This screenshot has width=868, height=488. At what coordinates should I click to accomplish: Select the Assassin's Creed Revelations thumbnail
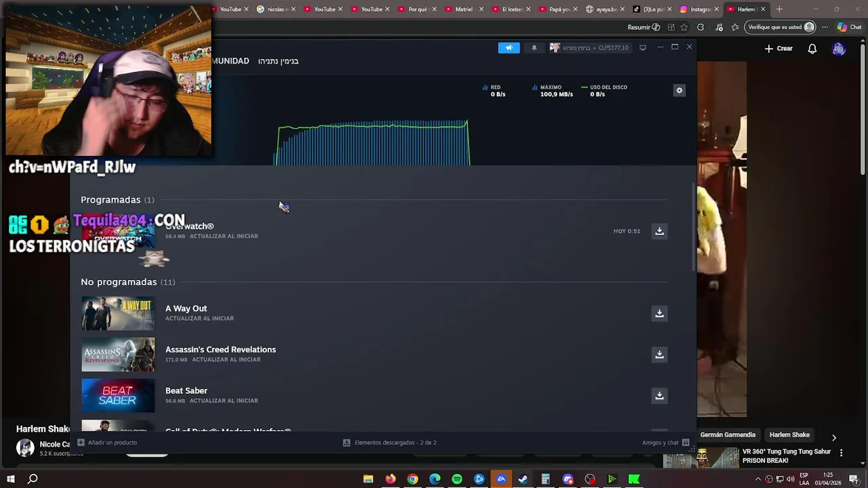(118, 354)
